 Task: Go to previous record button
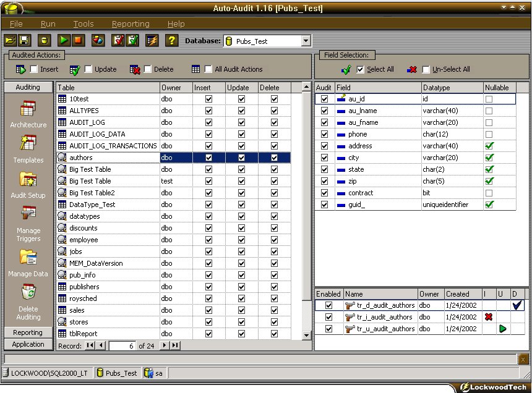pyautogui.click(x=101, y=345)
